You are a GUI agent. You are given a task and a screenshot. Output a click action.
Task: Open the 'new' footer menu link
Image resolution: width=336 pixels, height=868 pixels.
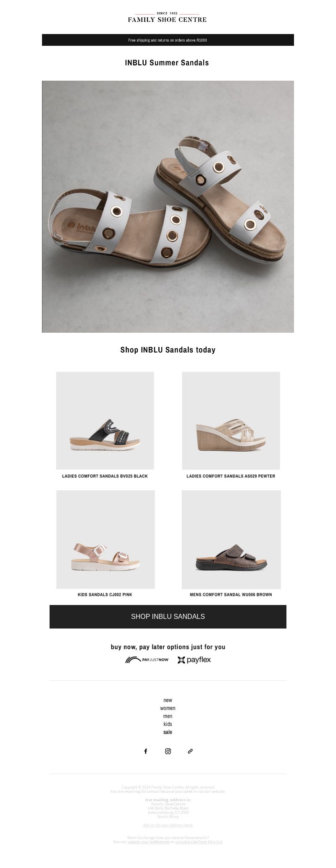pos(168,700)
